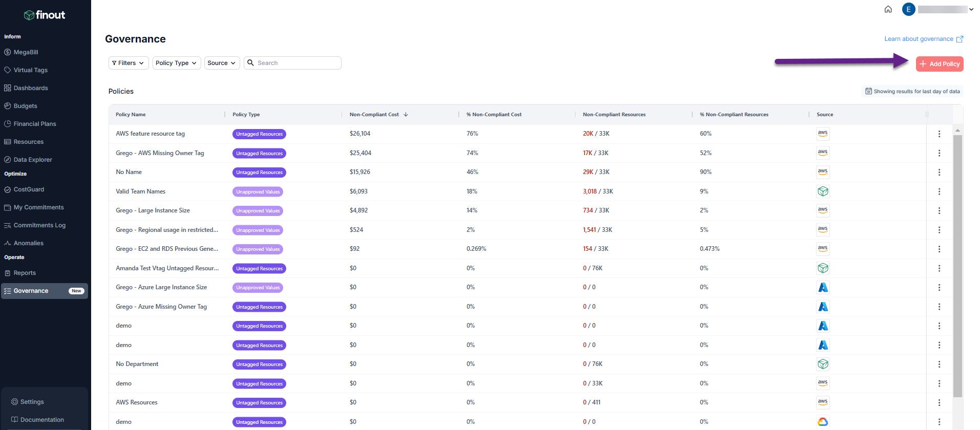The image size is (980, 430).
Task: Open actions menu for Grego - Azure Large Instance Size
Action: click(x=939, y=288)
